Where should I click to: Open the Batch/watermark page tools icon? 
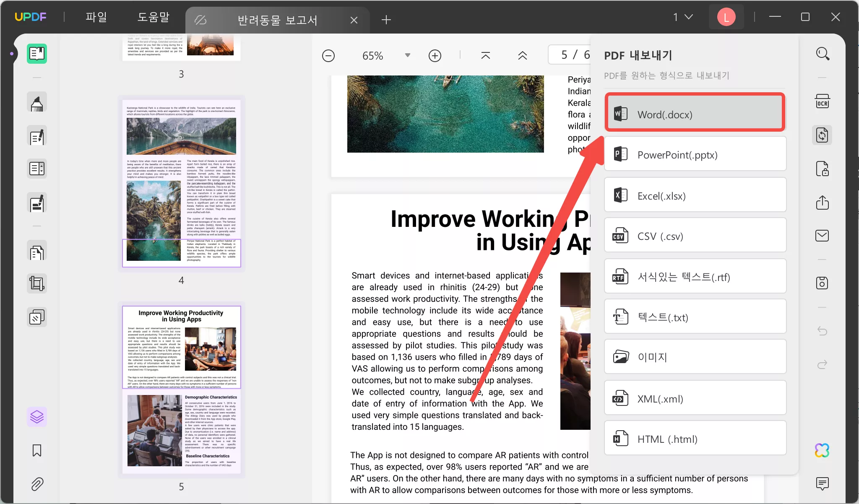tap(37, 317)
